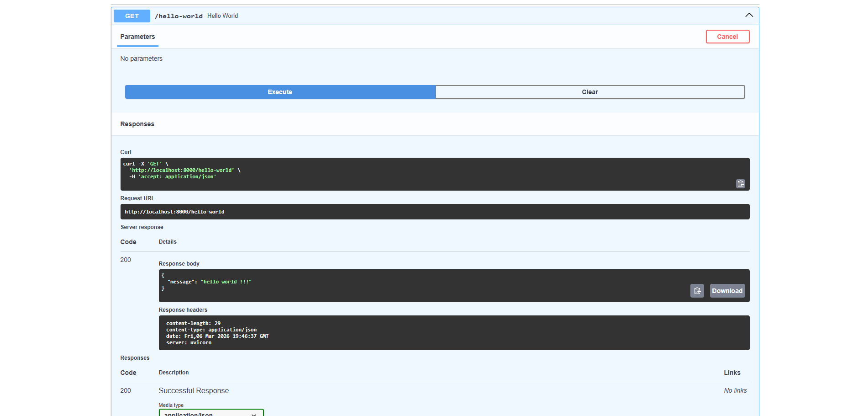Click the Details column header
Viewport: 868px width, 416px height.
[x=168, y=242]
